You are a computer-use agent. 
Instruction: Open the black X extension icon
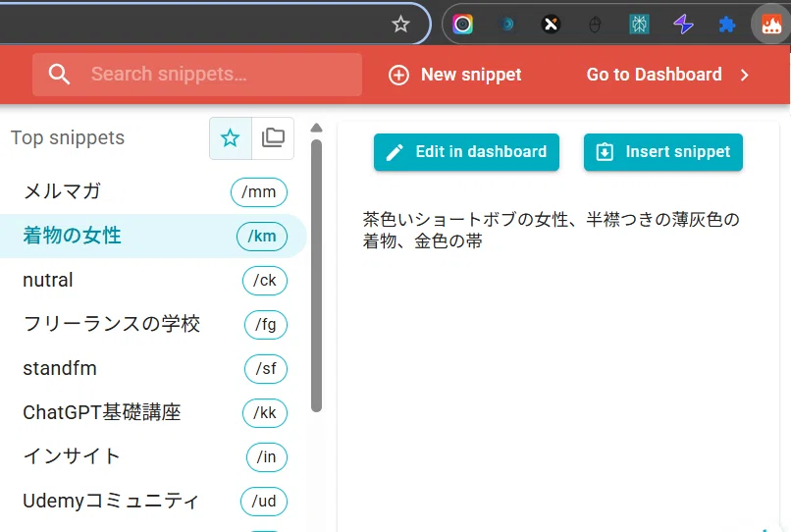tap(551, 24)
